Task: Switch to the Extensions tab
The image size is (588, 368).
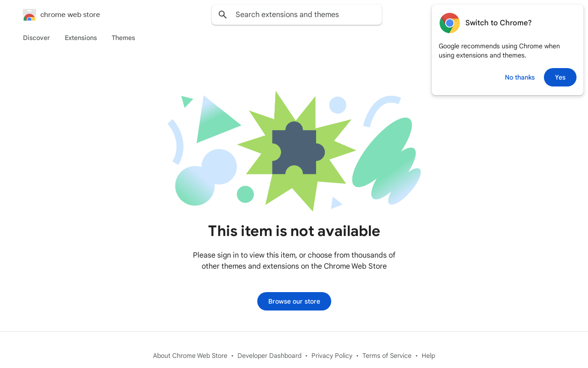Action: (x=81, y=38)
